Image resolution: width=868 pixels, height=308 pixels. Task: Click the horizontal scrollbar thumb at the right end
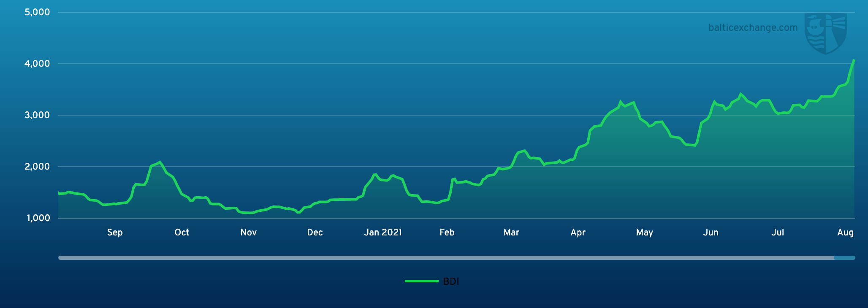tap(844, 258)
